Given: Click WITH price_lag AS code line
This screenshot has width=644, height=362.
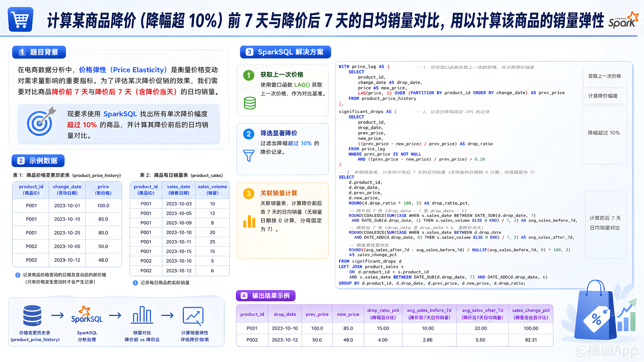Looking at the screenshot, I should 364,67.
